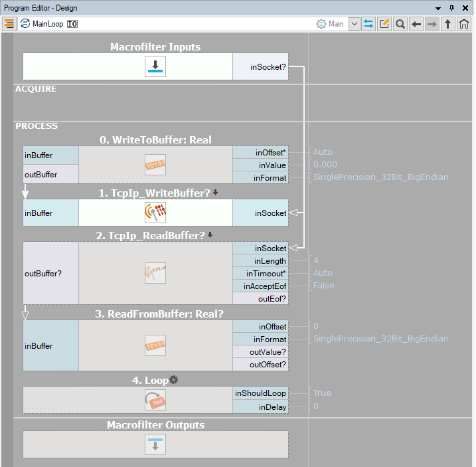This screenshot has height=467, width=476.
Task: Go up one level with the up arrow
Action: point(448,24)
